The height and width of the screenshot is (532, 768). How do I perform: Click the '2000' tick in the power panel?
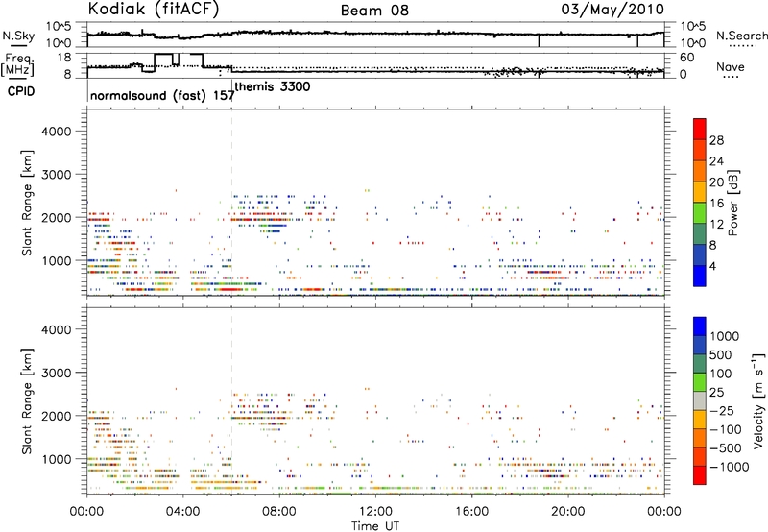(56, 217)
